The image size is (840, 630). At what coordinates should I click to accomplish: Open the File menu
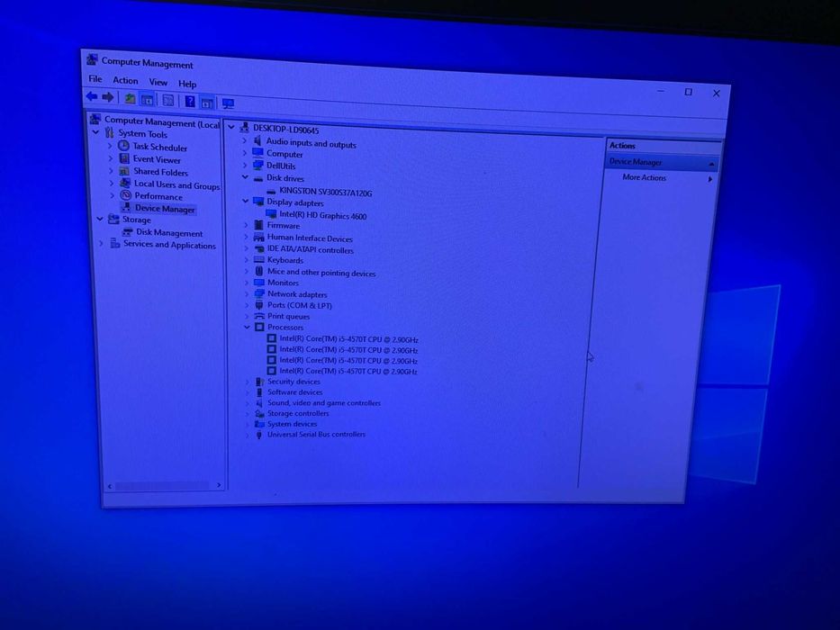pos(95,79)
